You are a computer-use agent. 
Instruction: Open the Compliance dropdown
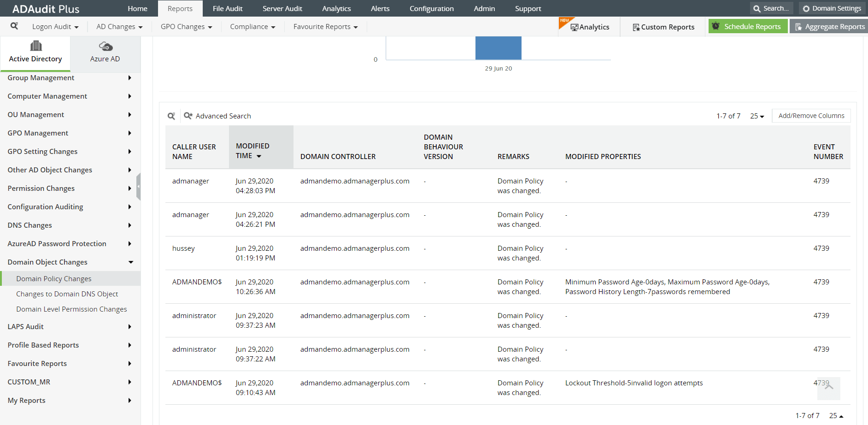coord(253,27)
